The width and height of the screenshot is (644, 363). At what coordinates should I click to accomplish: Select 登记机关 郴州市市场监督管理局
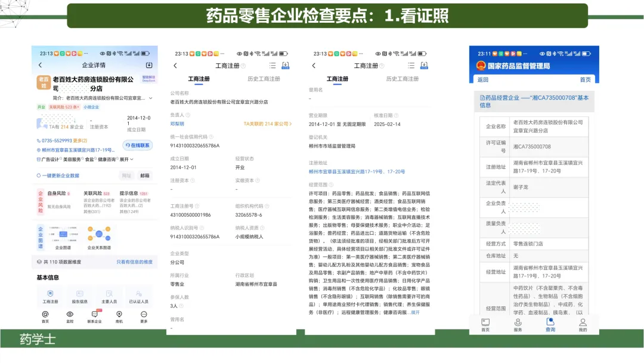(332, 146)
